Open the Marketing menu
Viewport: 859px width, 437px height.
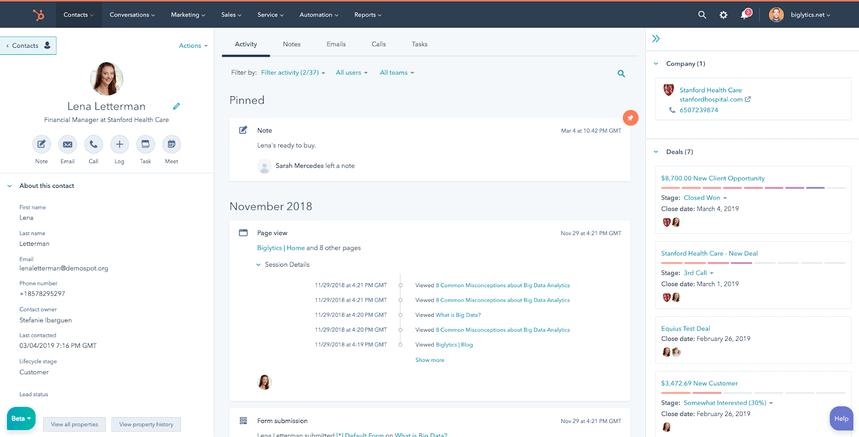point(188,15)
